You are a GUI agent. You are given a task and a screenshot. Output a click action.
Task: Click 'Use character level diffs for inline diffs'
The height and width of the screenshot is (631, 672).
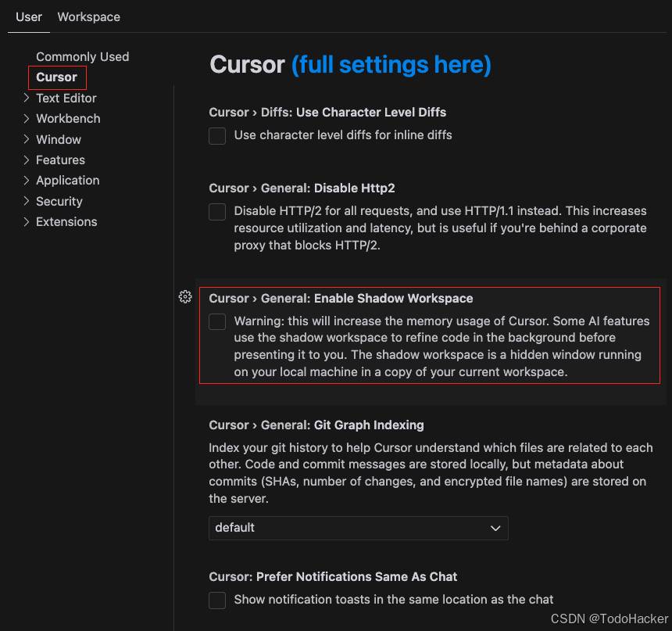pos(343,135)
